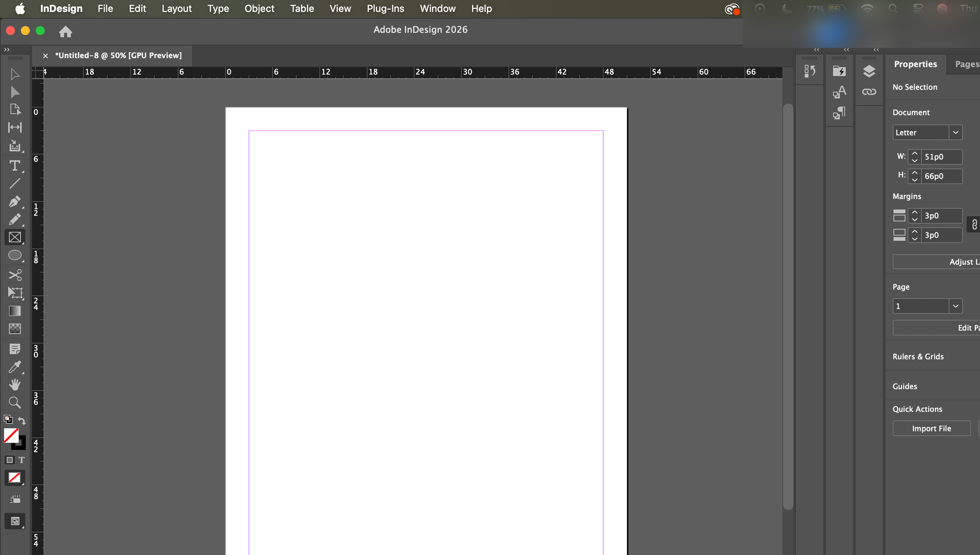
Task: Pick the Eyedropper tool
Action: click(15, 367)
